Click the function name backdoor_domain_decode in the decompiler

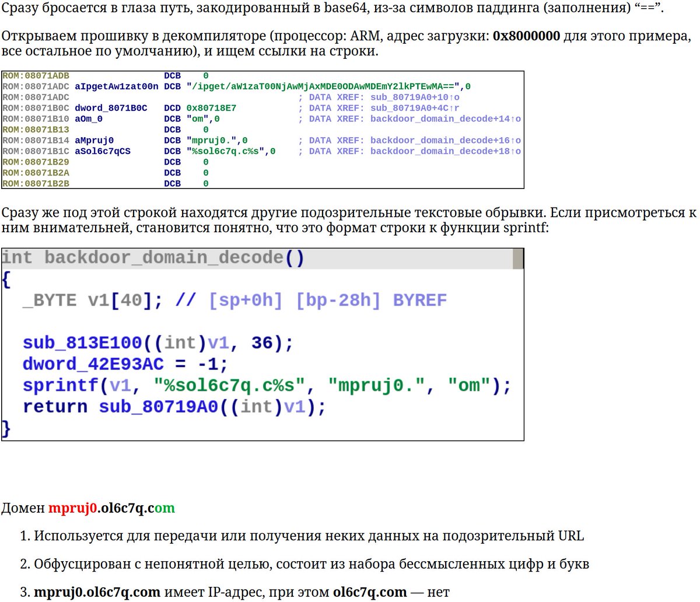tap(164, 257)
